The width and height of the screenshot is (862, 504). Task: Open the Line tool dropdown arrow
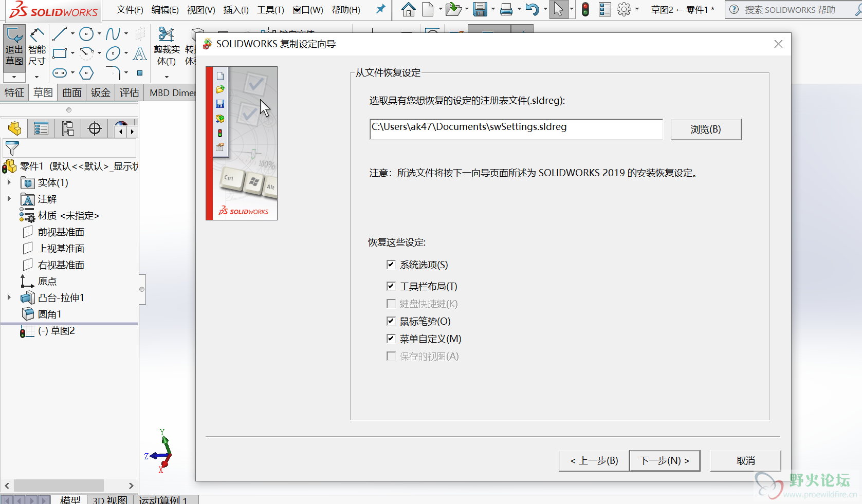[72, 34]
